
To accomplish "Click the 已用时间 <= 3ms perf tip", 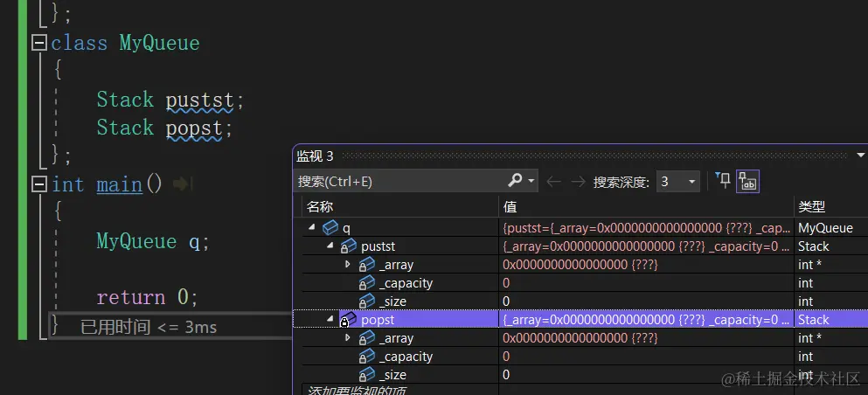I will [x=149, y=327].
